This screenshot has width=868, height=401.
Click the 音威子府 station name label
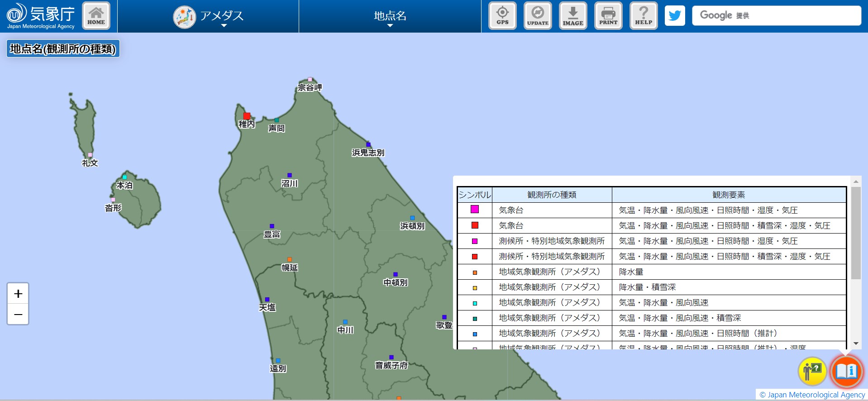click(391, 365)
